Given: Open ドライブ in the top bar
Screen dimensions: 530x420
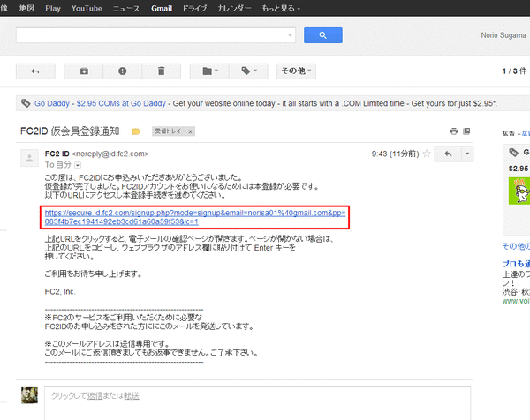Looking at the screenshot, I should (x=194, y=8).
